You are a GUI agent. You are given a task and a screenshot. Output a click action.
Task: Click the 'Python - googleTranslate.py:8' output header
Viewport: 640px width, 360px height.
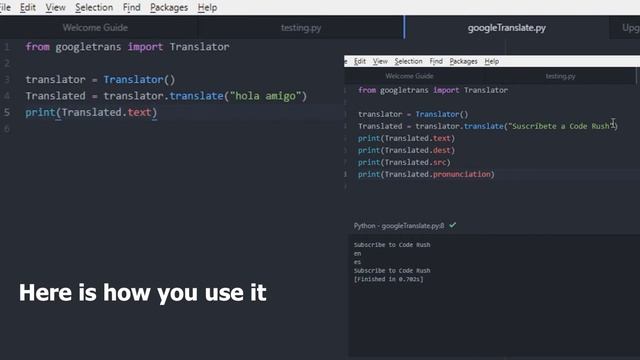coord(399,226)
